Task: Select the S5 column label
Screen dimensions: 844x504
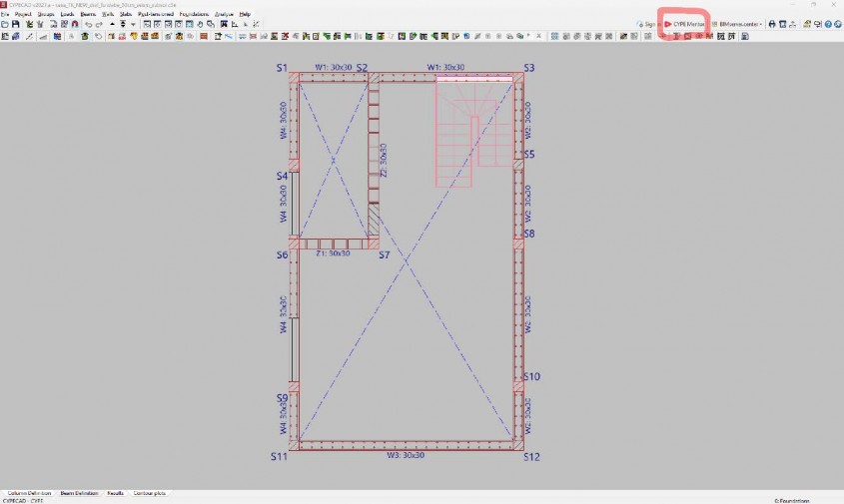Action: click(529, 155)
